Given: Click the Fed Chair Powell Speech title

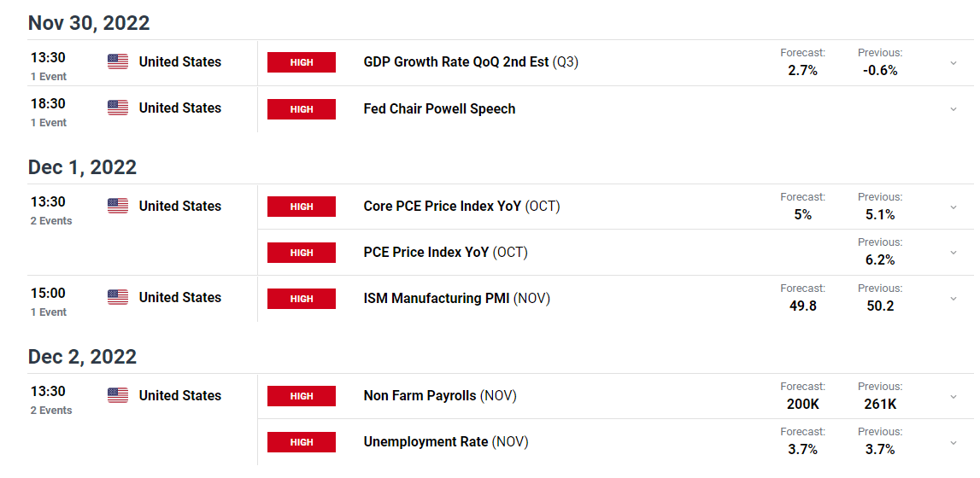Looking at the screenshot, I should click(439, 109).
